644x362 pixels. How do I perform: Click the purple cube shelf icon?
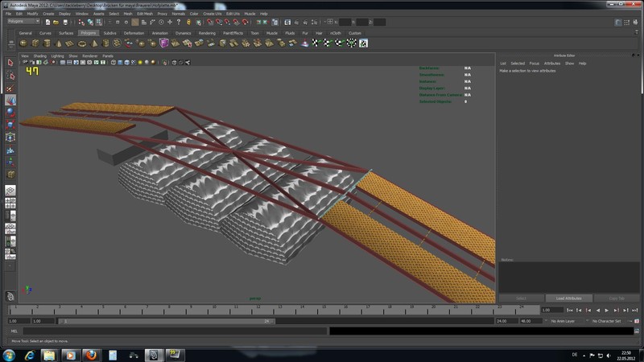163,43
